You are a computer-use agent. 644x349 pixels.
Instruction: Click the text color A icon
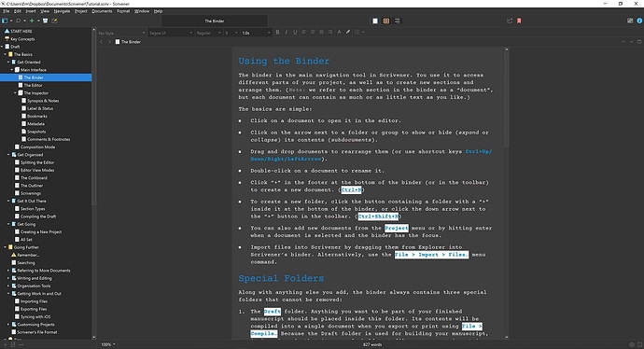click(339, 33)
